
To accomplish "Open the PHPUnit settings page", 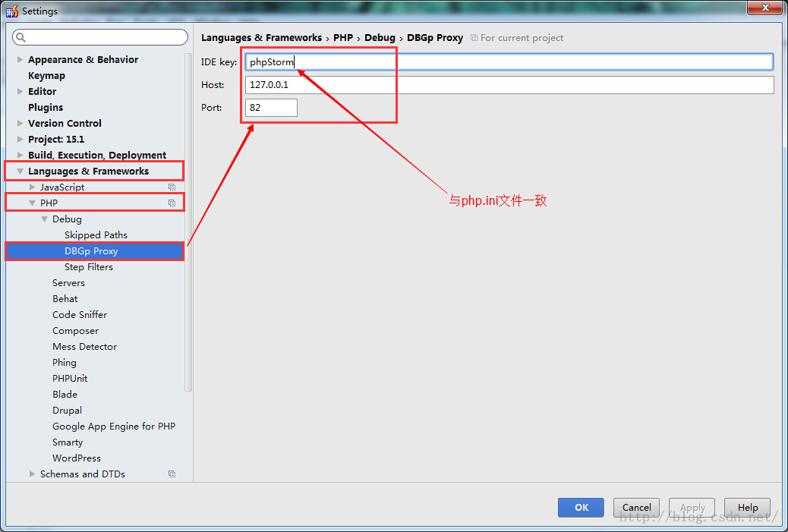I will click(70, 378).
